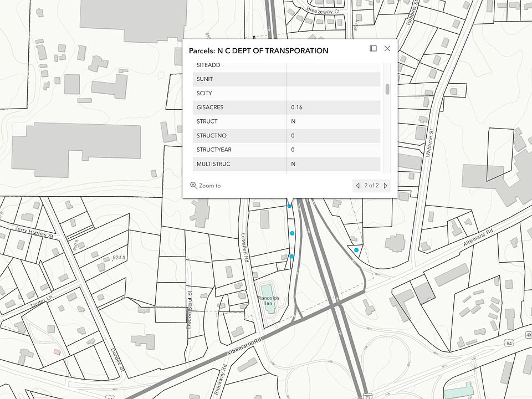The height and width of the screenshot is (399, 532).
Task: Advance to the next feature in popup
Action: 386,186
